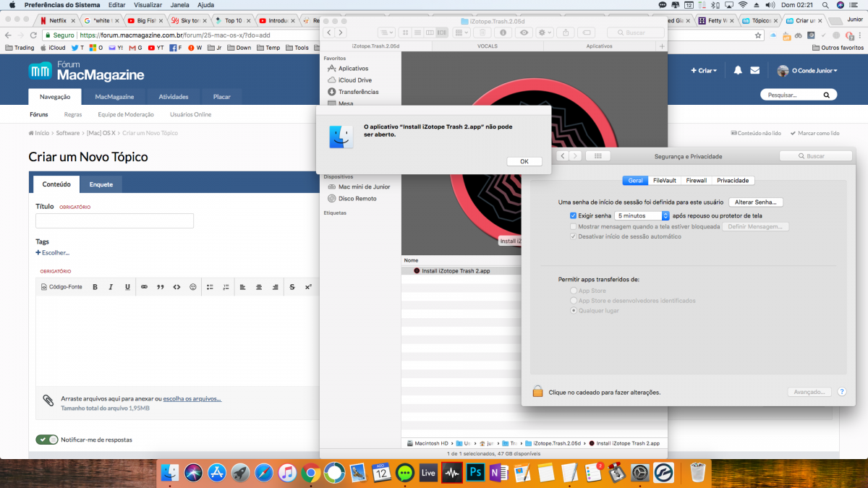Screen dimensions: 868x488
Task: Expand the Criar dropdown menu
Action: point(703,71)
